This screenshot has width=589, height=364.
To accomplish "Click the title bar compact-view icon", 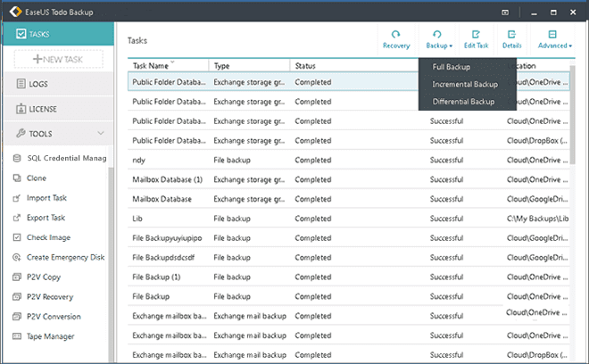I will (505, 12).
